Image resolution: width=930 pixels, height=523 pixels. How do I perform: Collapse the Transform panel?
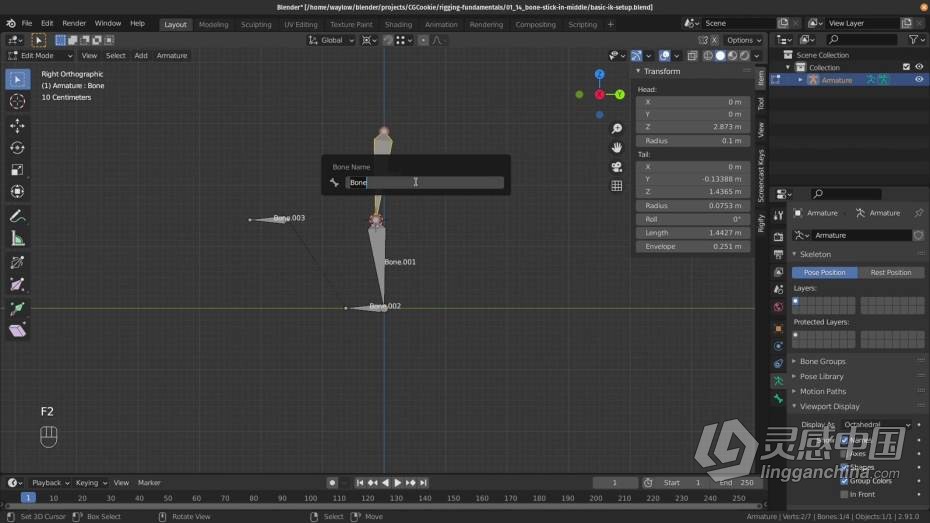pyautogui.click(x=662, y=71)
